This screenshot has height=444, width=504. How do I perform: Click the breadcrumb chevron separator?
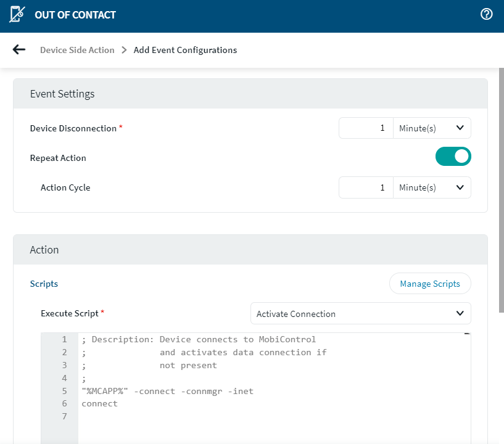(x=124, y=50)
